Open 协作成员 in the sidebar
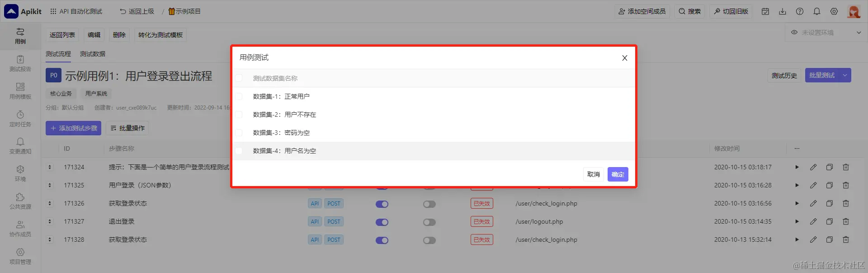Image resolution: width=868 pixels, height=273 pixels. [x=20, y=229]
